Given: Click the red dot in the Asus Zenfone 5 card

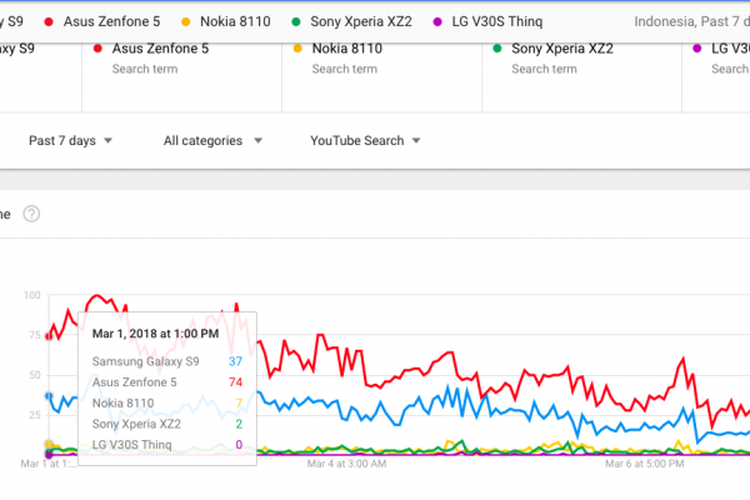Looking at the screenshot, I should pos(97,48).
